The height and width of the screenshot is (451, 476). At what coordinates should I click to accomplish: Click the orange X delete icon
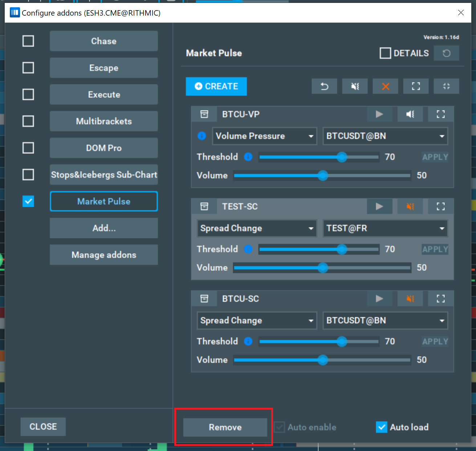[x=385, y=86]
